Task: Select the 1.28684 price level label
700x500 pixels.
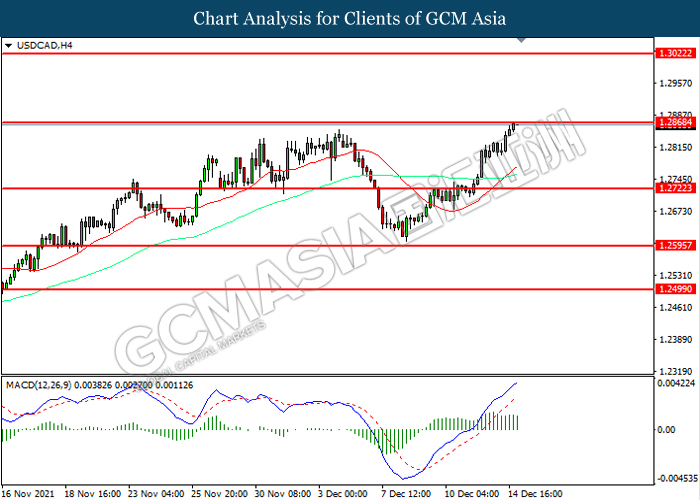Action: (675, 122)
